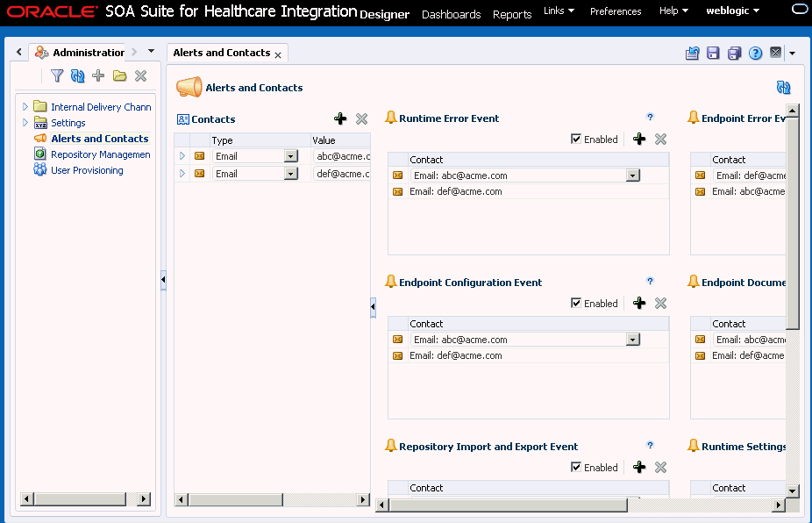Open the Designer link
The image size is (812, 523).
[384, 15]
